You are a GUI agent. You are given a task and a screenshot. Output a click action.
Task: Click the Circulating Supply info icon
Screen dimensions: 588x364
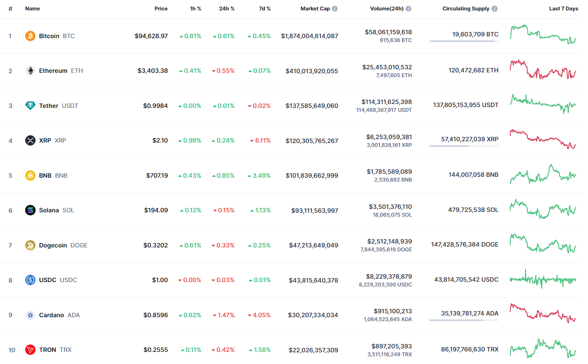(495, 9)
